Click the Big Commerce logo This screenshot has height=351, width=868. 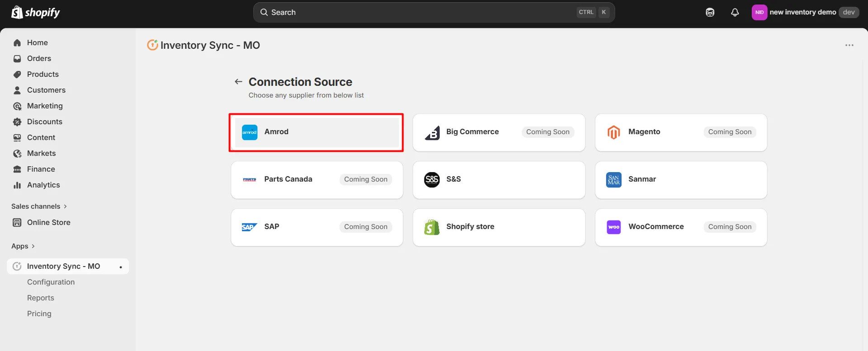point(432,132)
